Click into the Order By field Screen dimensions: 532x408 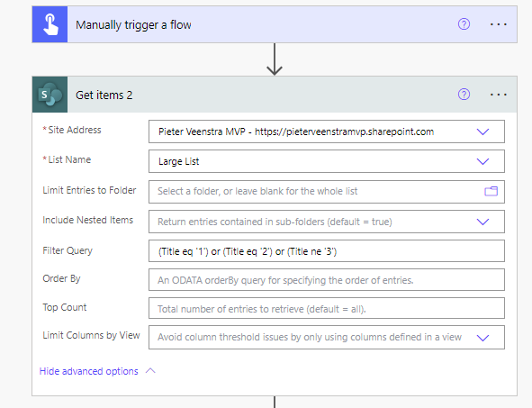[x=327, y=280]
